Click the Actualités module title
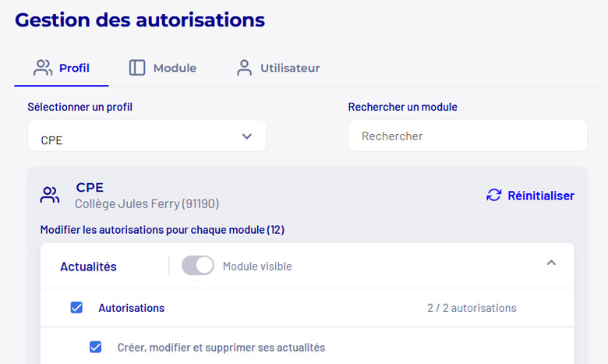Viewport: 608px width, 364px height. click(88, 267)
